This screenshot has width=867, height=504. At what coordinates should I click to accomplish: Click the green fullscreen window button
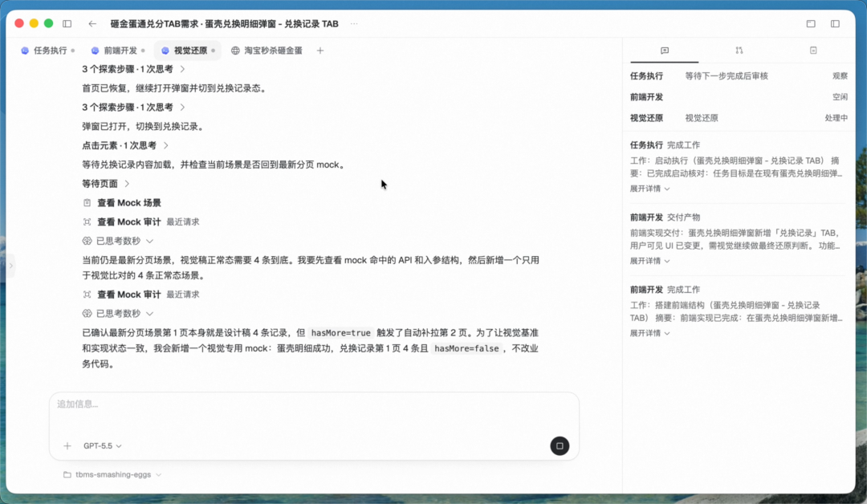pyautogui.click(x=49, y=23)
